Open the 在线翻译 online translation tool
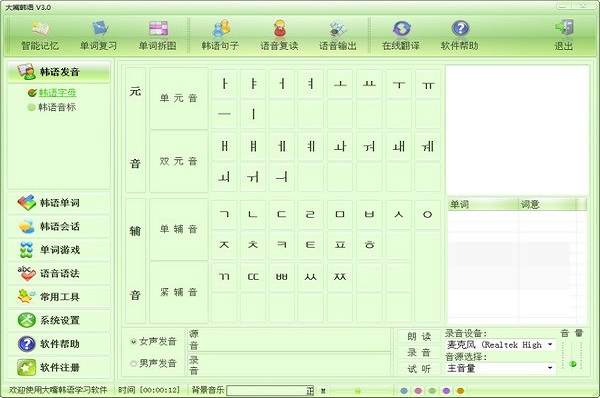The width and height of the screenshot is (600, 398). [401, 35]
